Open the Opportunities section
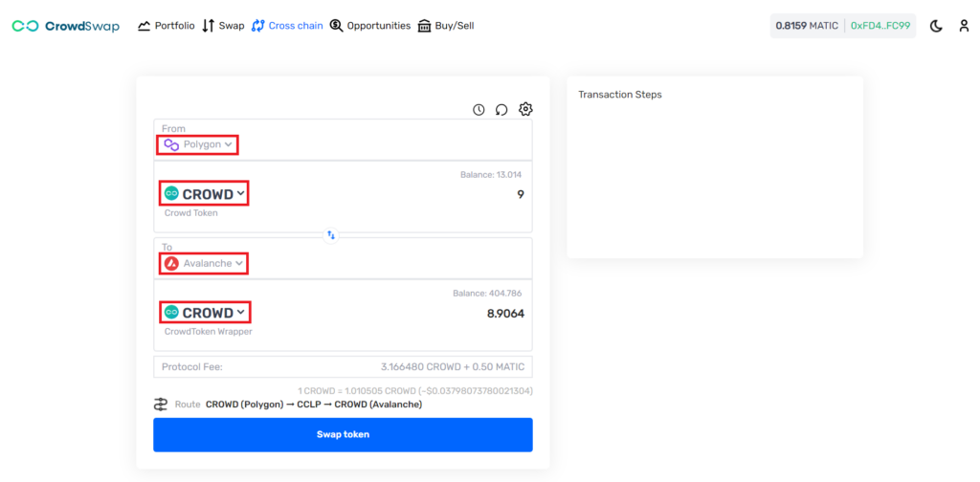 pos(370,26)
